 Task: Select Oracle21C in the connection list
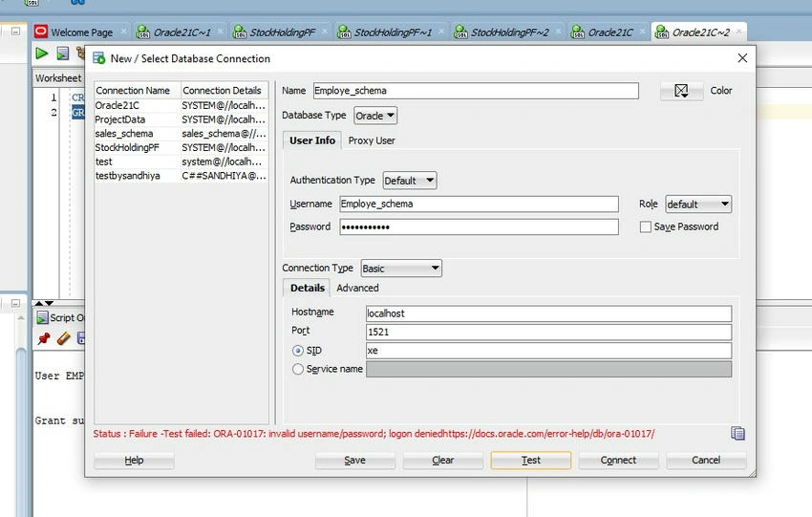point(181,106)
